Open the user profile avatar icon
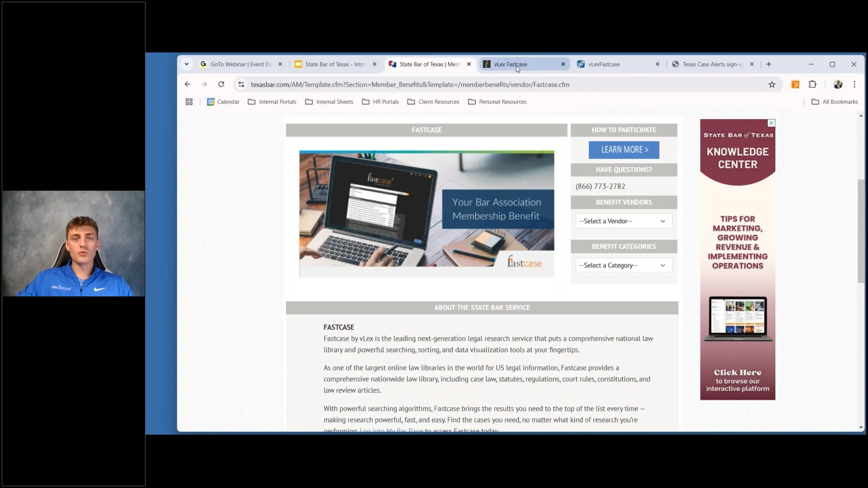The image size is (868, 488). coord(838,84)
